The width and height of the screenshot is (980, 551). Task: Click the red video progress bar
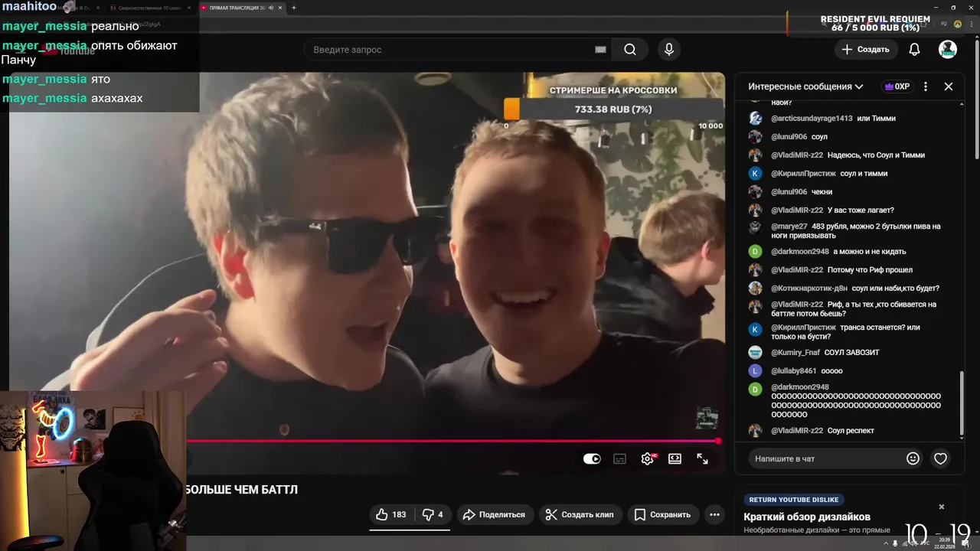click(452, 441)
